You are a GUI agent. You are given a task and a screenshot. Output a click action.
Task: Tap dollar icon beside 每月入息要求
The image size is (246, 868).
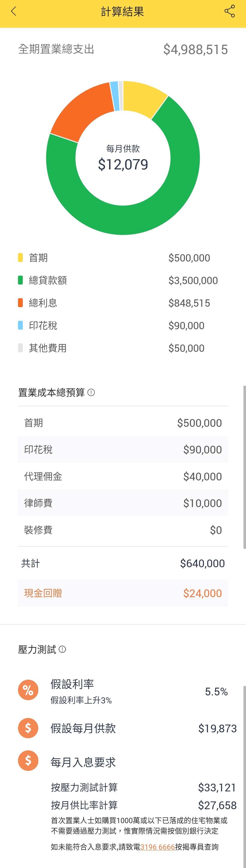click(28, 761)
